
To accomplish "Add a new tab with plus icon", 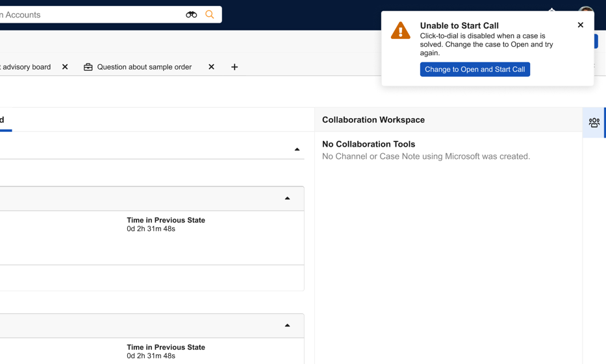I will pos(234,67).
